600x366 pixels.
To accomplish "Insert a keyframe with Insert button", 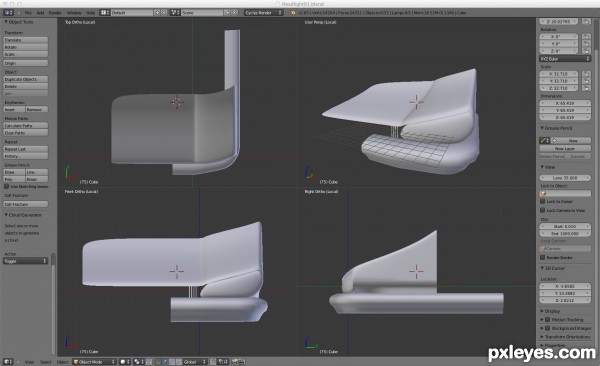I will pos(14,109).
